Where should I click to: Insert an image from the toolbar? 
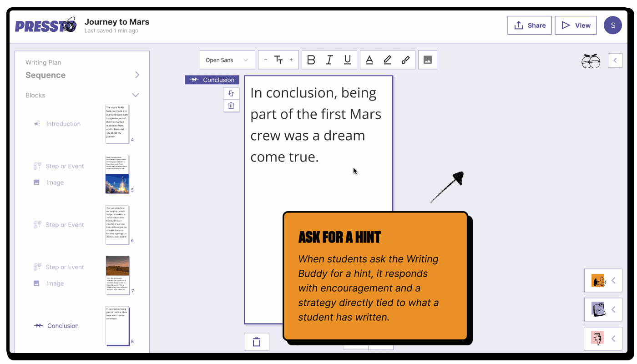point(427,60)
